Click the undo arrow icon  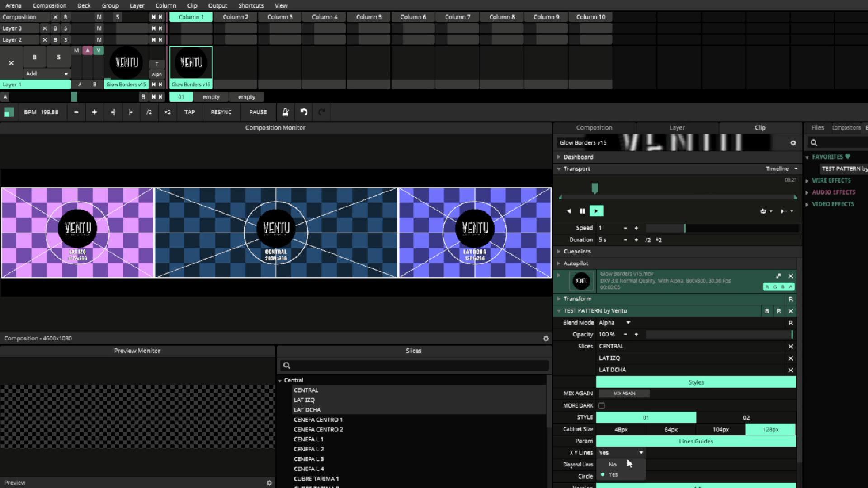pos(304,112)
